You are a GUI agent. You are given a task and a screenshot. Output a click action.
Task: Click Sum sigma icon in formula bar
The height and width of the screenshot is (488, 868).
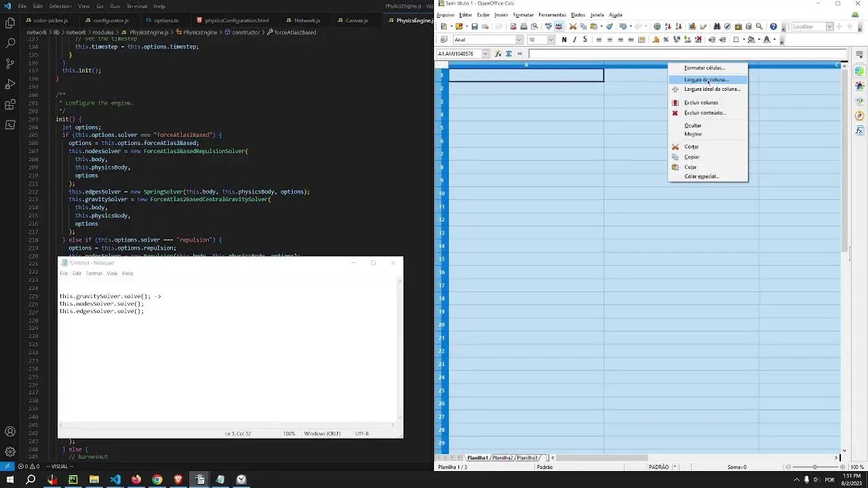(x=509, y=54)
